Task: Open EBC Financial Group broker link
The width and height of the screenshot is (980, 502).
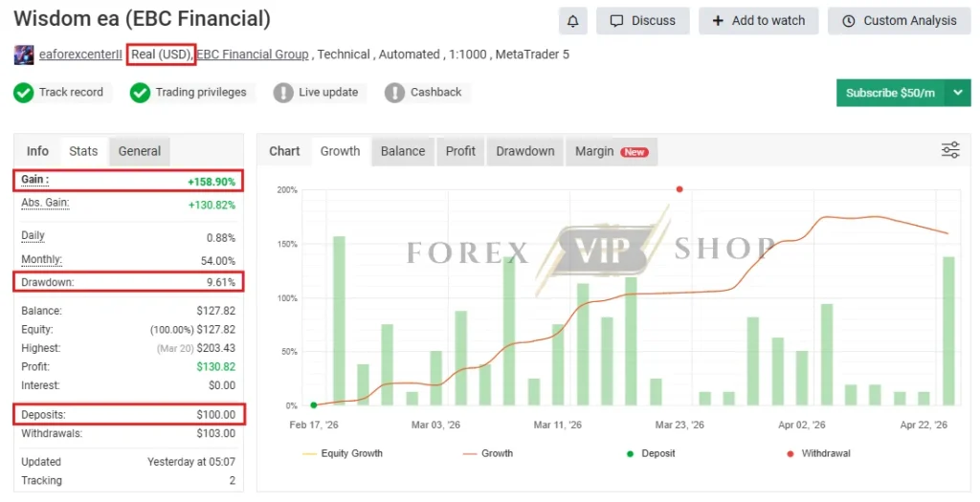Action: [x=253, y=55]
